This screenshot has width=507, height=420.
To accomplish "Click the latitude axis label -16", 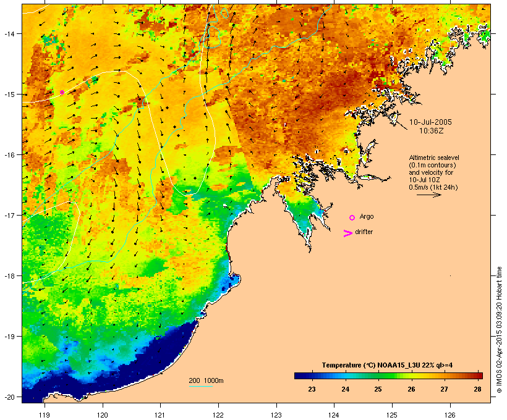I will [9, 155].
